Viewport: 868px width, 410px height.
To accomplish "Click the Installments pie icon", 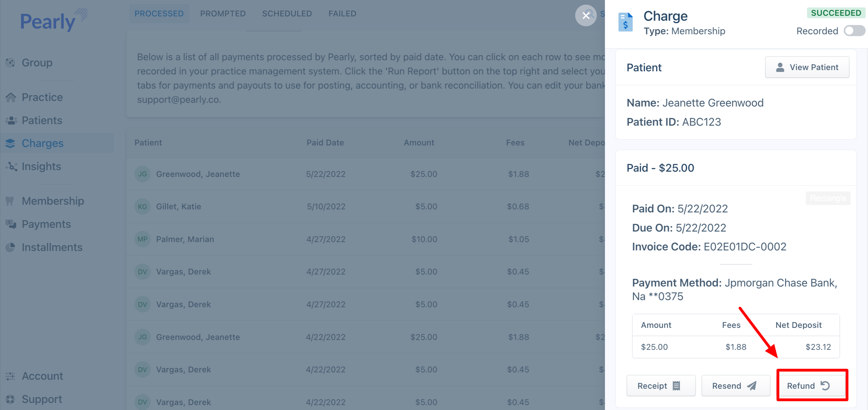I will (10, 247).
